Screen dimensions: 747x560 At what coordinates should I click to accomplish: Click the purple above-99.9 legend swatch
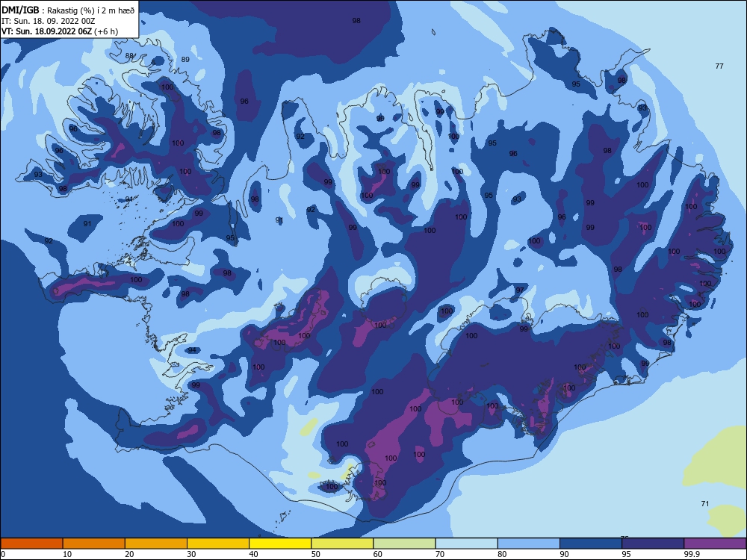pos(715,544)
